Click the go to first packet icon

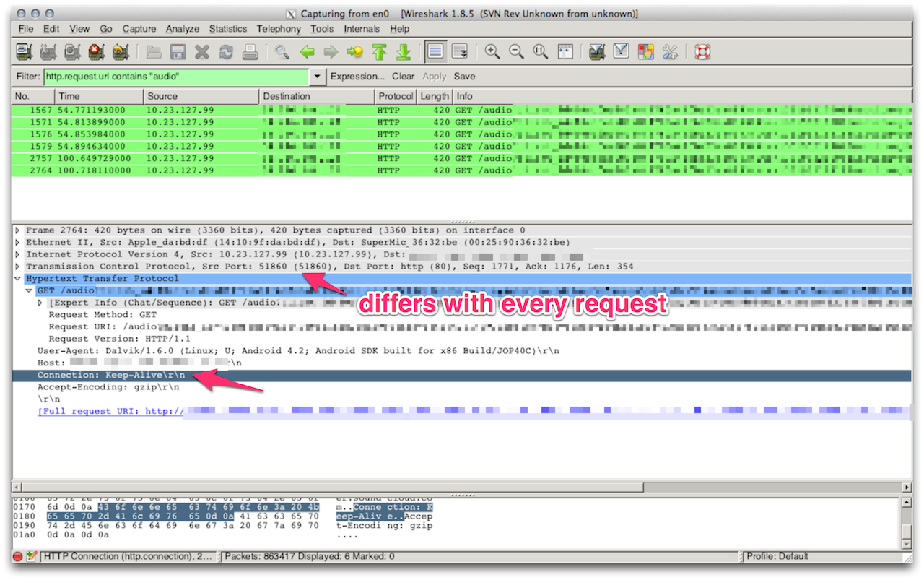(379, 52)
